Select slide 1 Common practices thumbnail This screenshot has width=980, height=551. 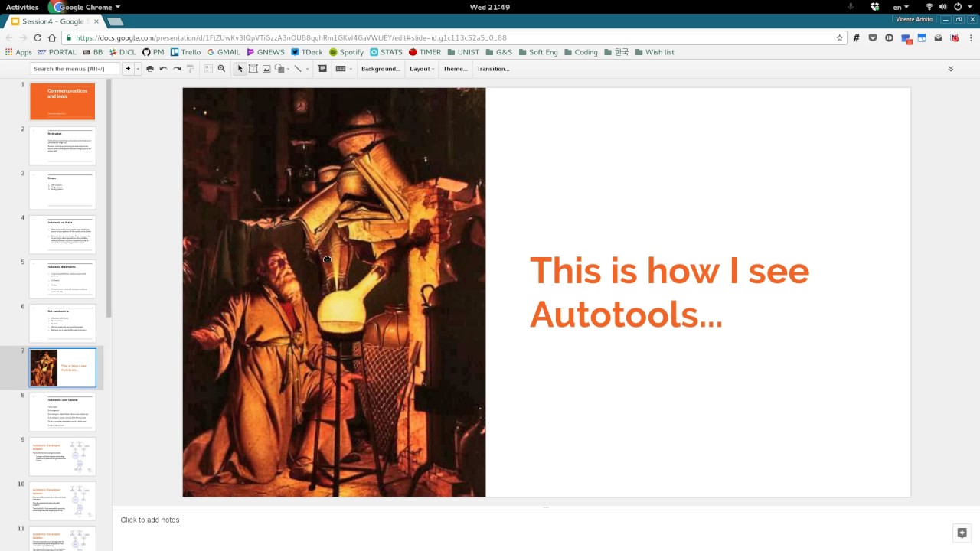(62, 101)
